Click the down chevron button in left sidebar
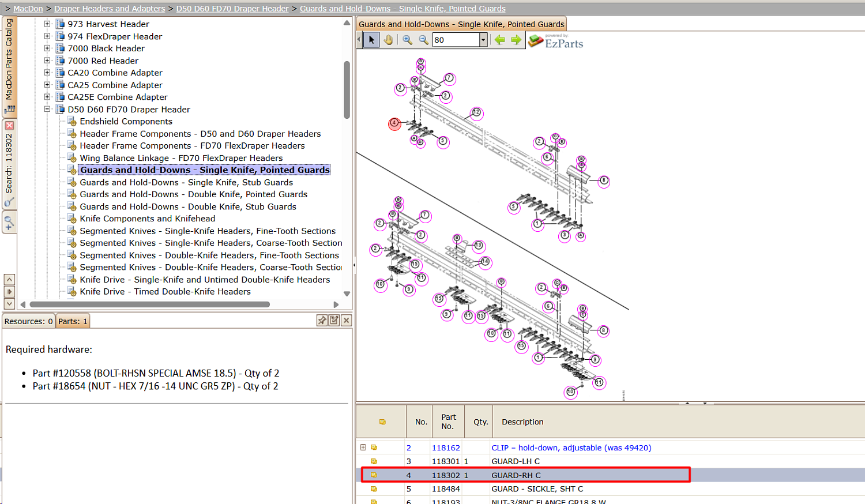The image size is (865, 504). pos(9,304)
